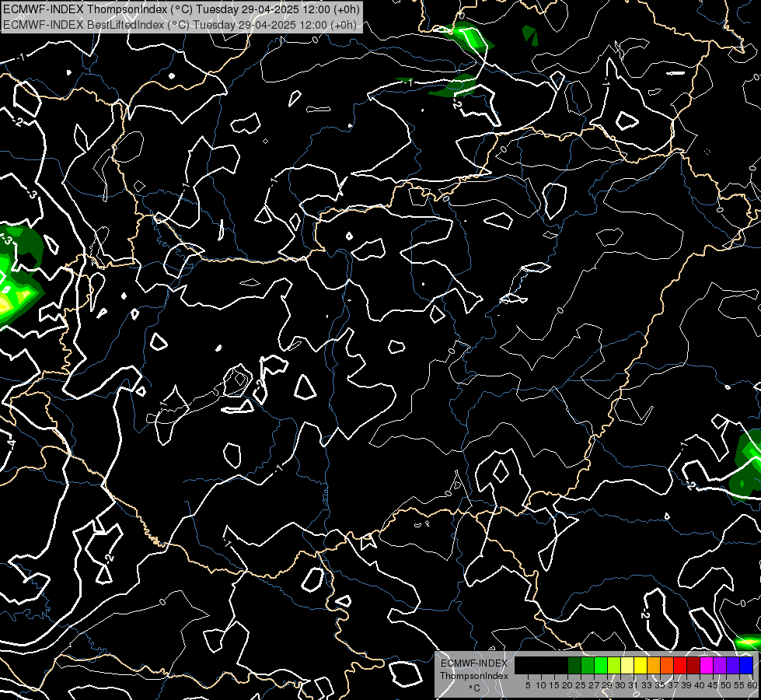Click the ECMWF-INDEX label in the legend

[474, 663]
